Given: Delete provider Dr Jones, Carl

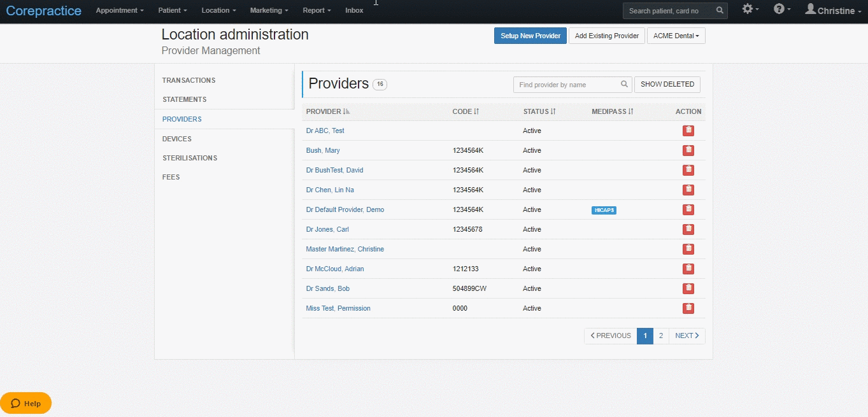Looking at the screenshot, I should [x=688, y=229].
